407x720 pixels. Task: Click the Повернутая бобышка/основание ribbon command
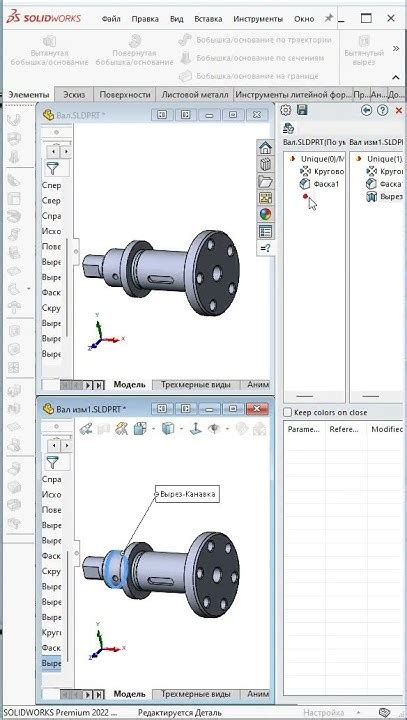pos(135,50)
